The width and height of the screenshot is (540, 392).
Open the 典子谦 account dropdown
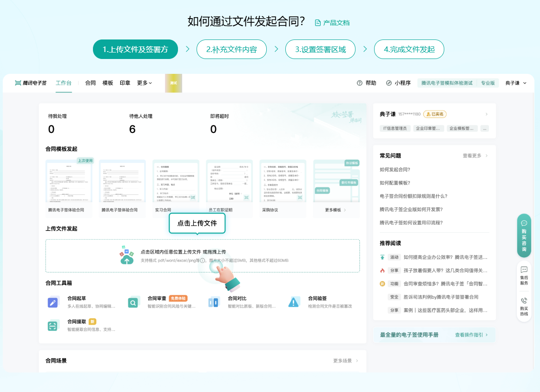click(x=516, y=83)
